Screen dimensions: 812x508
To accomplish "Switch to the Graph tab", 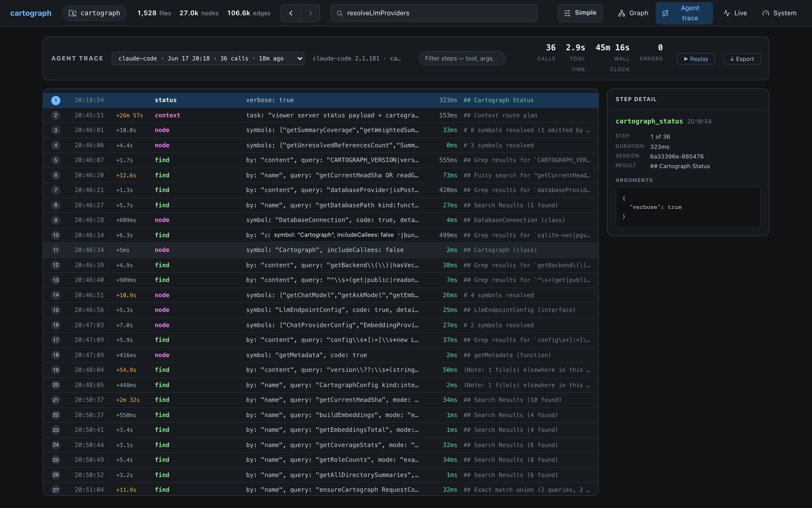I will (x=634, y=13).
